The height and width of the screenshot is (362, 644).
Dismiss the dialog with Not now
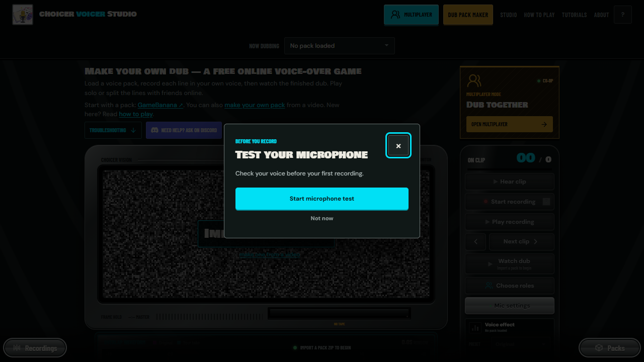322,218
